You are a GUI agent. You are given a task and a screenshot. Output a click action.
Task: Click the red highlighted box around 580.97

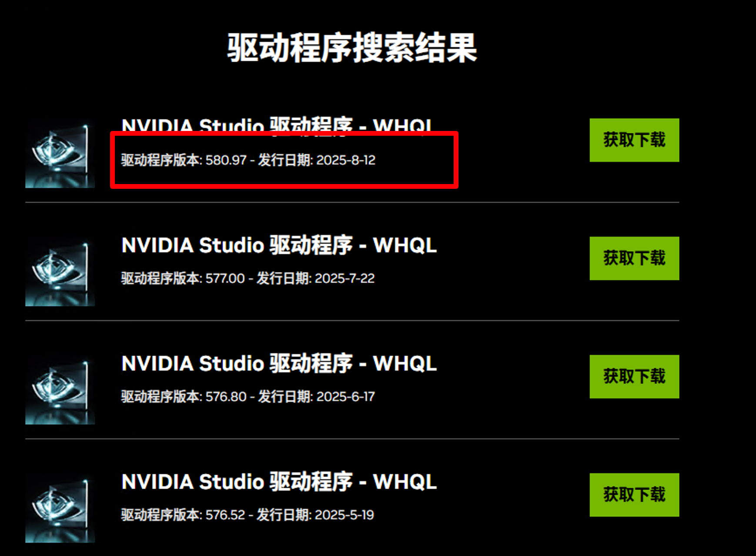point(284,160)
